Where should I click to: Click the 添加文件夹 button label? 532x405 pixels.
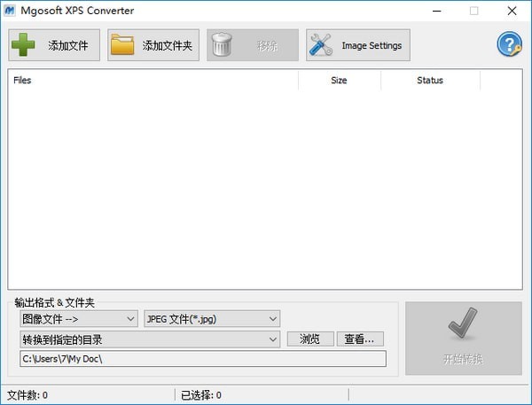point(168,45)
